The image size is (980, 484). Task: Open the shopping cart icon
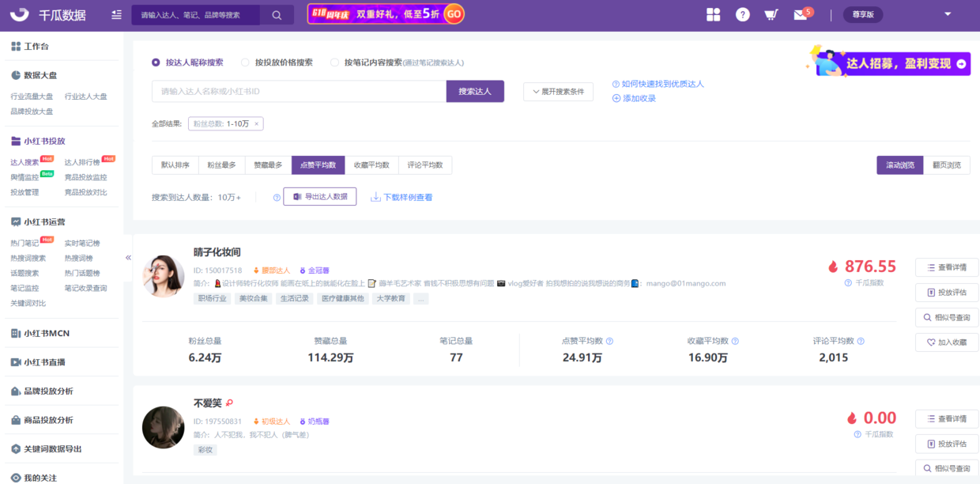(771, 15)
